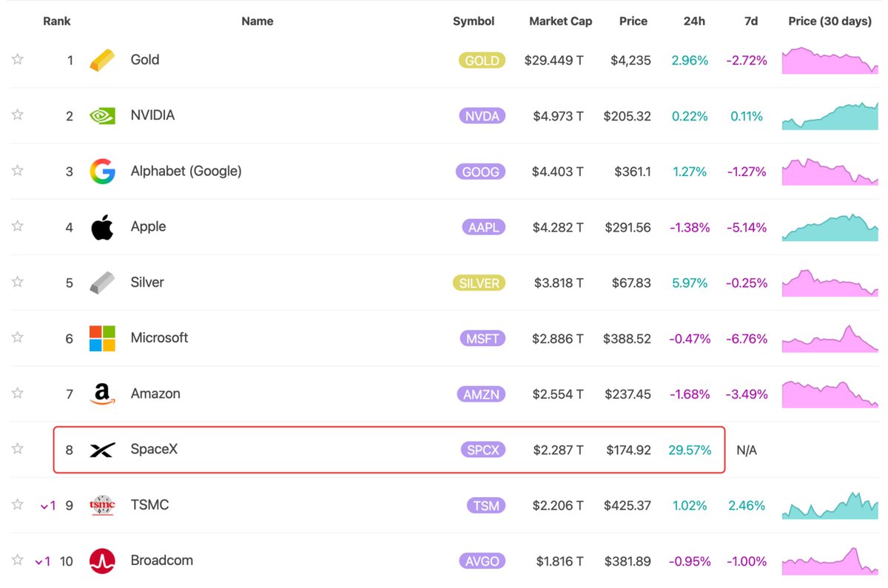Open the Gold asset page
888x588 pixels.
pyautogui.click(x=145, y=60)
